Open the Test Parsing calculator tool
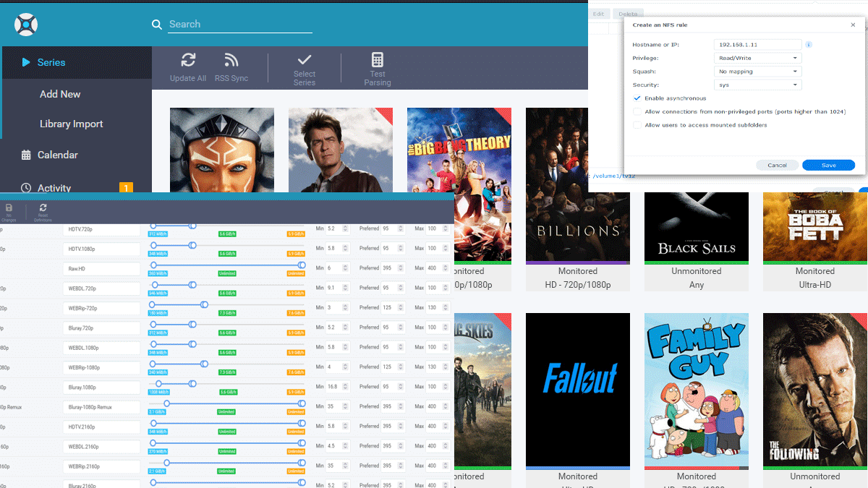Screen dimensions: 868x488 (377, 60)
